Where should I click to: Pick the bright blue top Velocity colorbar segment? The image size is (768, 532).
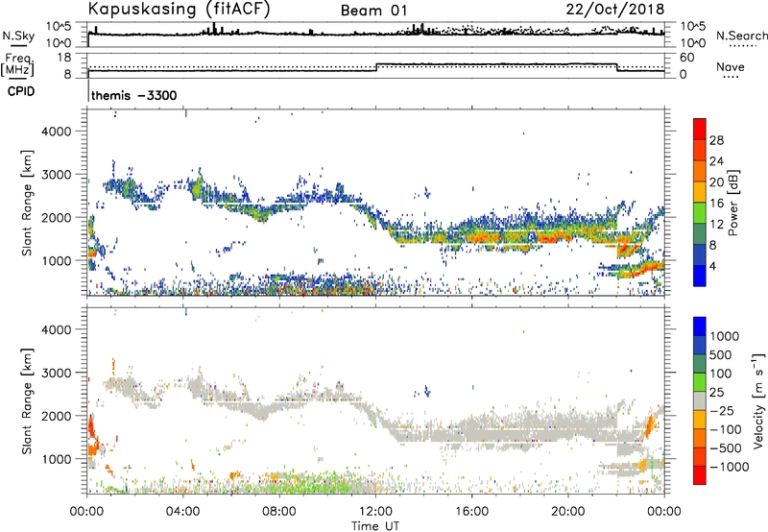click(700, 326)
